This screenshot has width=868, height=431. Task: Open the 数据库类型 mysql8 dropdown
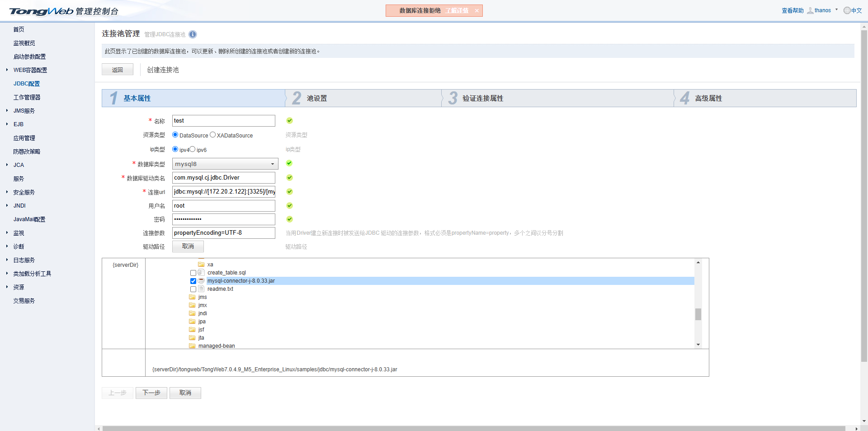[x=225, y=164]
